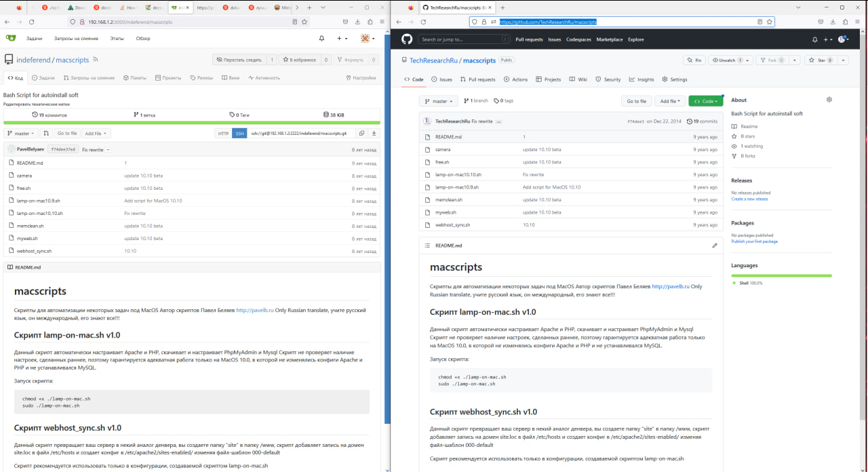Select SSH clone protocol in Gitea
Screen dimensions: 868x472
pyautogui.click(x=239, y=134)
